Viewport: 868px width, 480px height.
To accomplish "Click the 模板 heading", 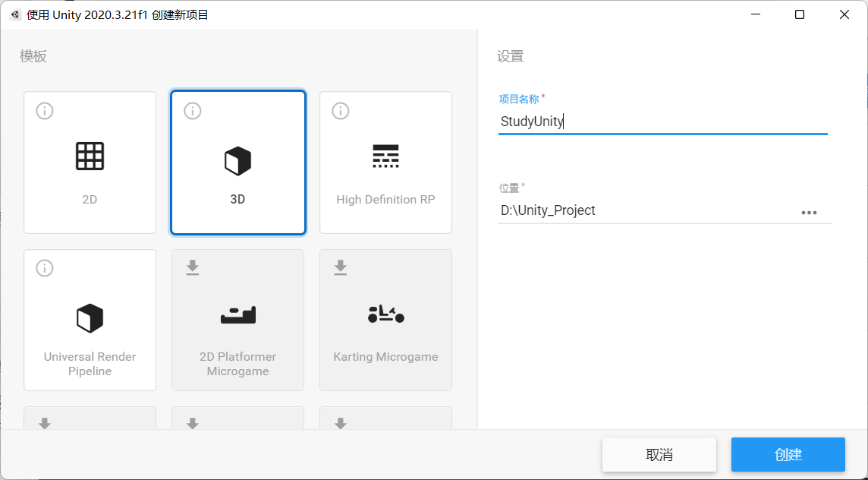I will 33,56.
